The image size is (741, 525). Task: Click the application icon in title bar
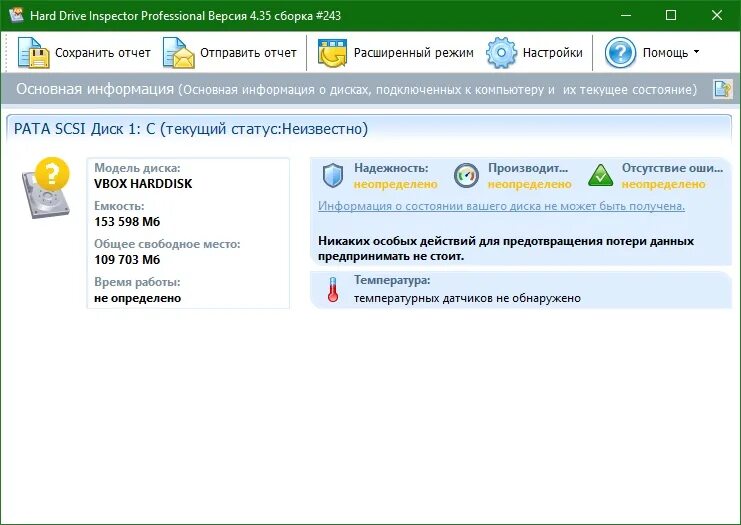point(16,15)
